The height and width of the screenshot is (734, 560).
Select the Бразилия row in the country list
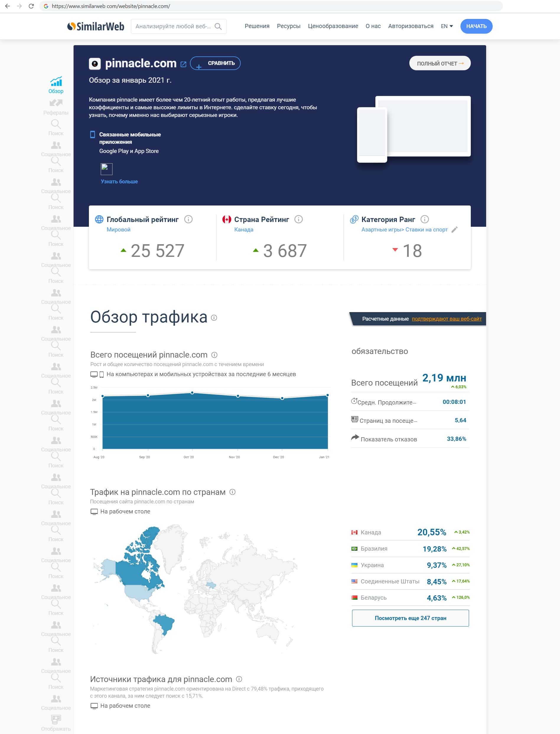click(x=410, y=549)
